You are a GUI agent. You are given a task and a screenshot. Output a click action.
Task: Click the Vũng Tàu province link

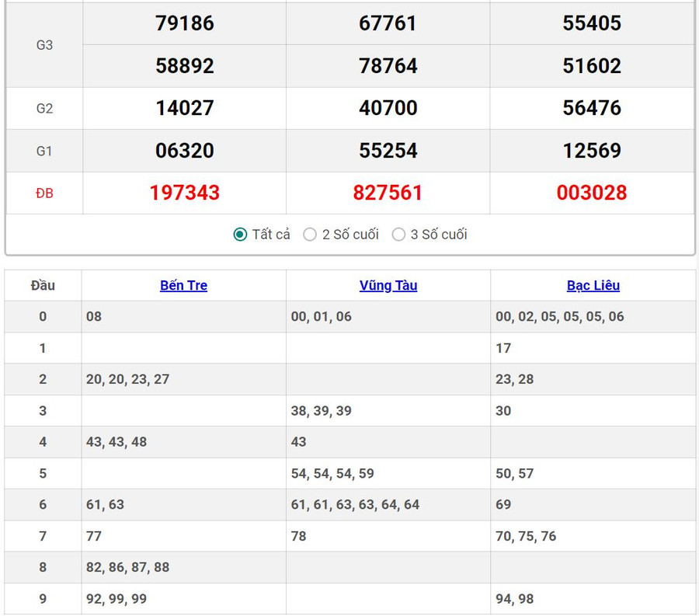tap(388, 285)
